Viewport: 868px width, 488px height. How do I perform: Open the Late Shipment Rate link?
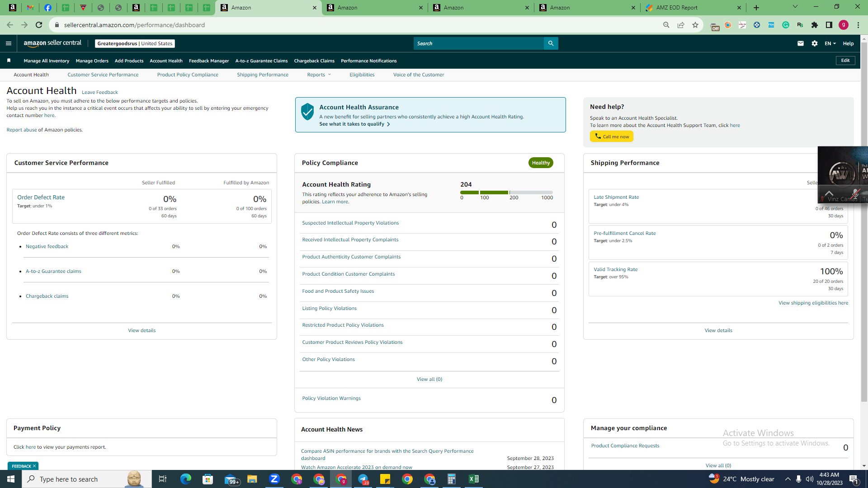coord(616,197)
